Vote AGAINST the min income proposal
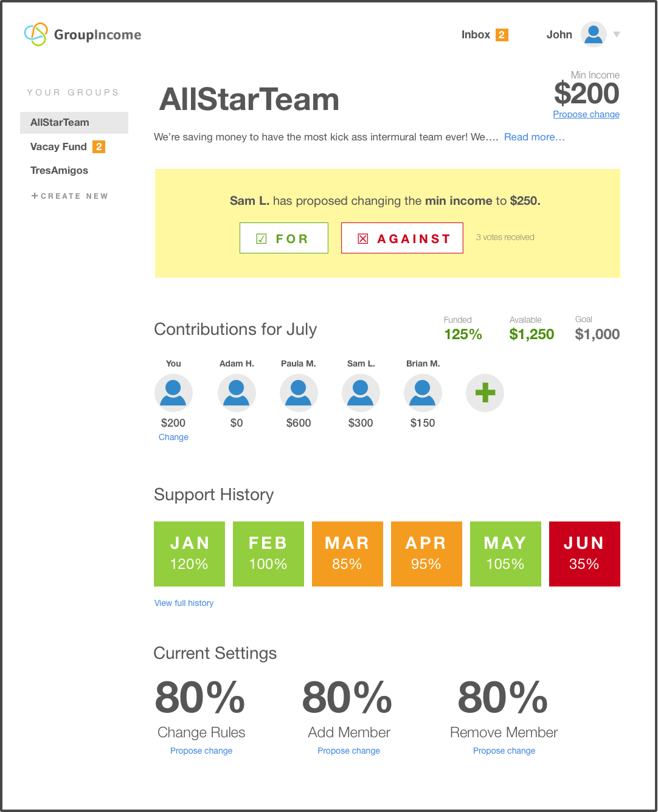Image resolution: width=658 pixels, height=812 pixels. [402, 238]
